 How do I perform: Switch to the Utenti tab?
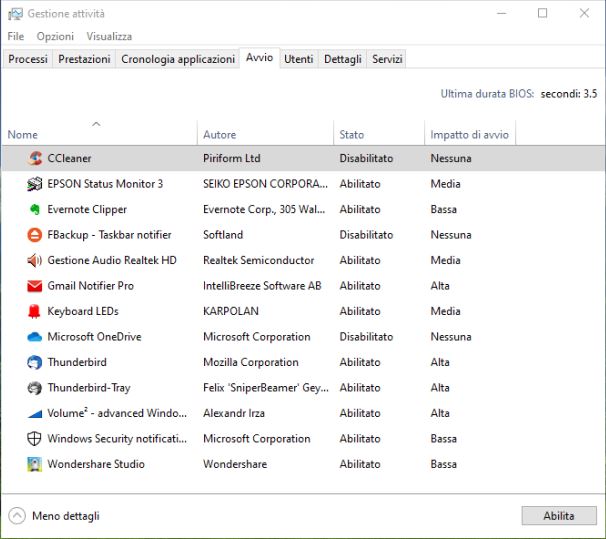299,59
